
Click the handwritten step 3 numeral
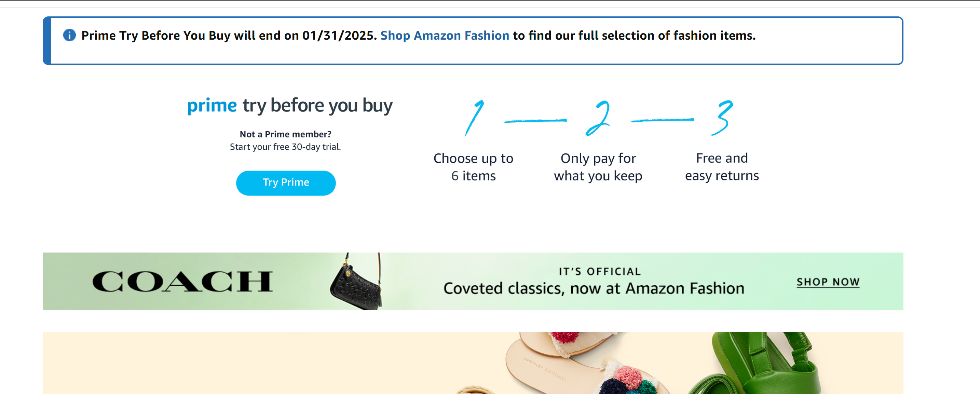[722, 118]
